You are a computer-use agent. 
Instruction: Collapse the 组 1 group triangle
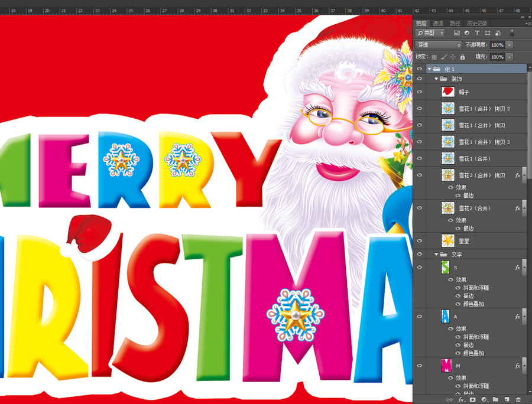coord(430,69)
